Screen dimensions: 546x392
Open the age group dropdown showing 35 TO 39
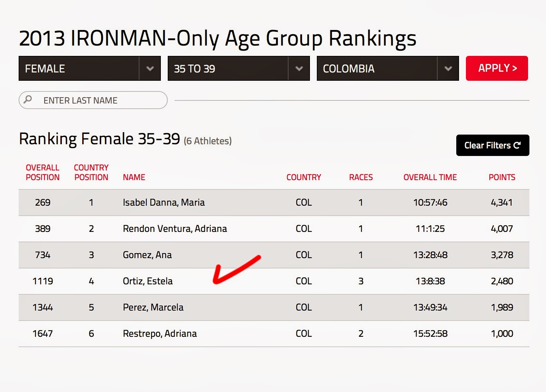(228, 68)
